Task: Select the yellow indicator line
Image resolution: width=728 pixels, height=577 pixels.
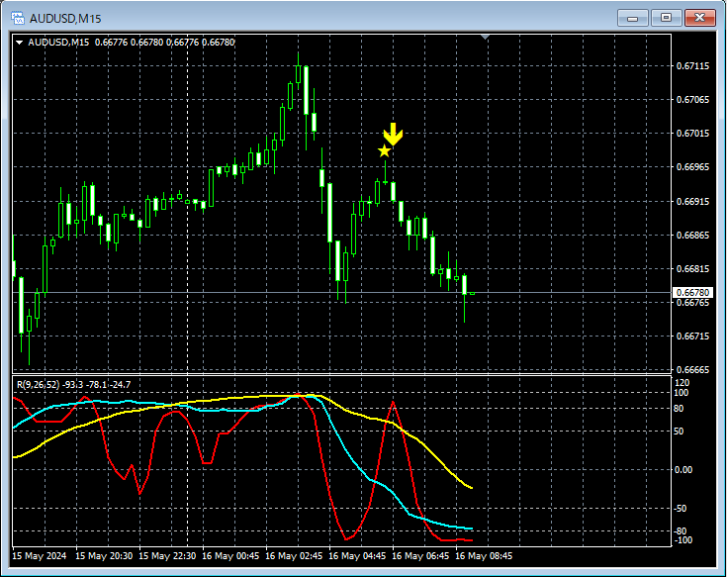Action: point(436,455)
